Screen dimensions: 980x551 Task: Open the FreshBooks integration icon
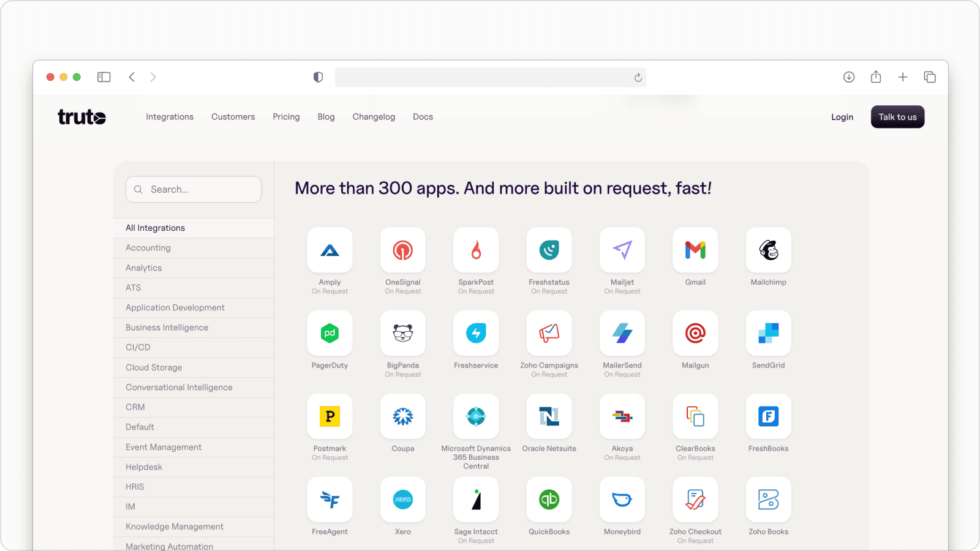tap(769, 416)
